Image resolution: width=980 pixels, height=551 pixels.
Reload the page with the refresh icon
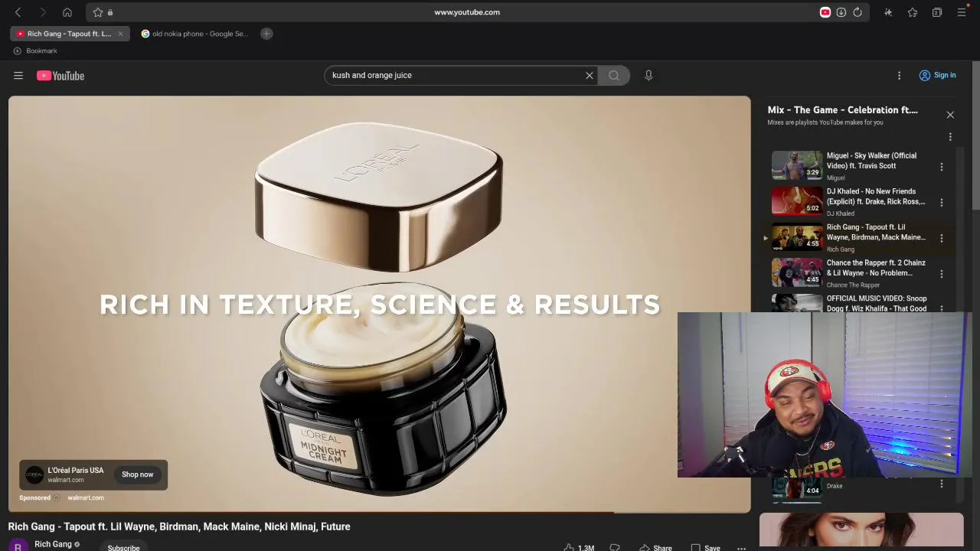point(857,12)
